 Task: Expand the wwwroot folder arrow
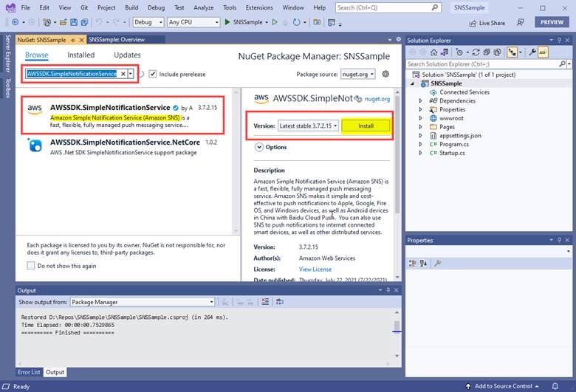(x=420, y=118)
